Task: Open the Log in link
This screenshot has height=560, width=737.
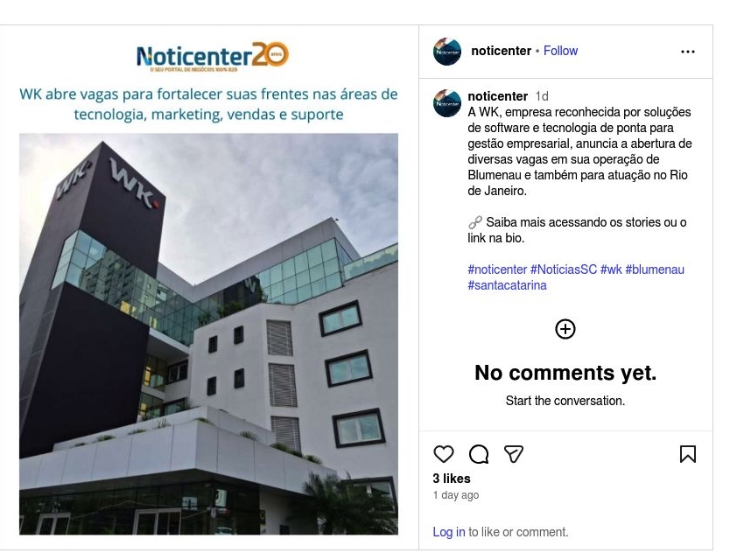Action: point(449,532)
